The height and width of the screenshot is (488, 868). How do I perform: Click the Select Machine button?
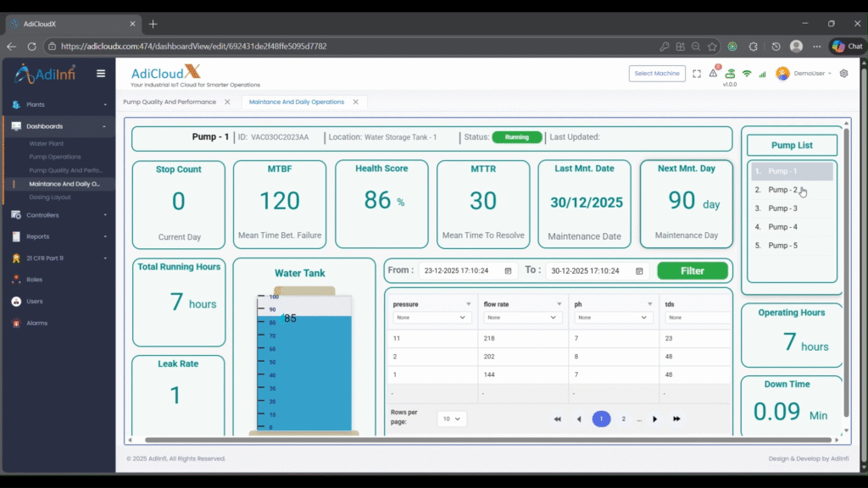click(656, 74)
